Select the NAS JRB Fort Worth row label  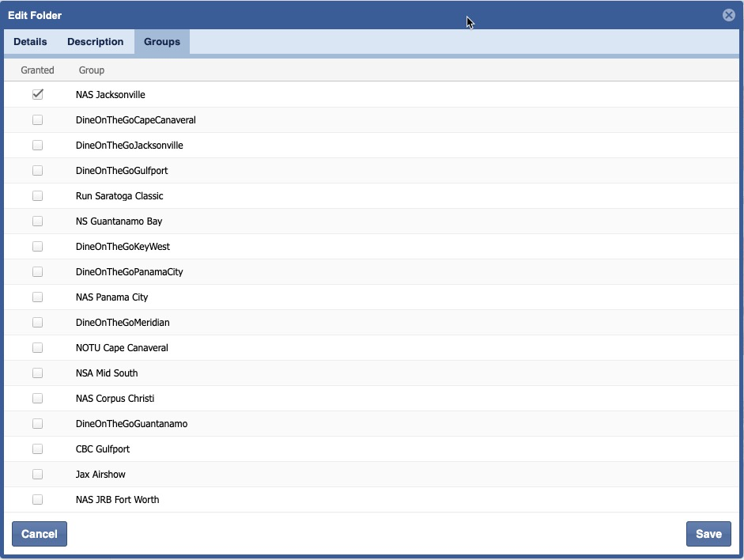tap(117, 500)
